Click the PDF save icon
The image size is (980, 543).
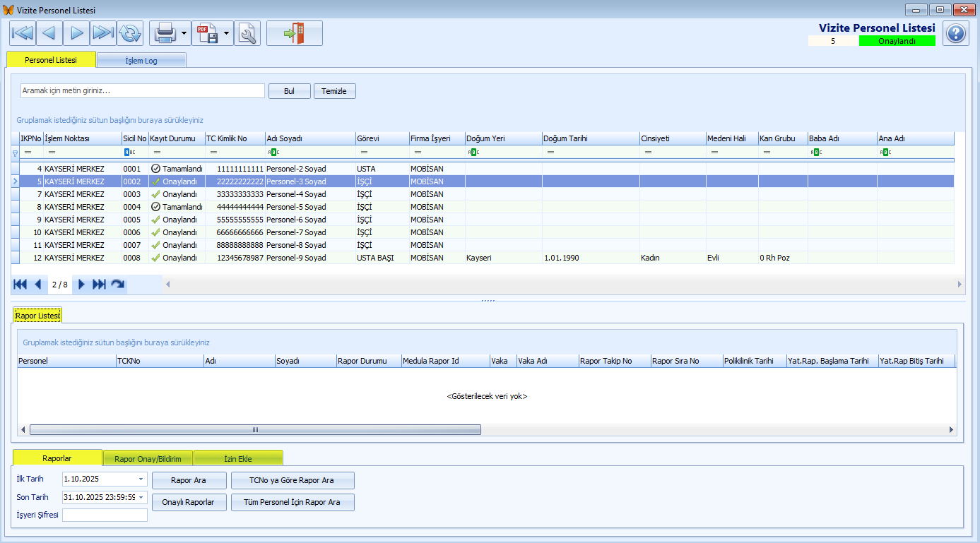pyautogui.click(x=207, y=33)
